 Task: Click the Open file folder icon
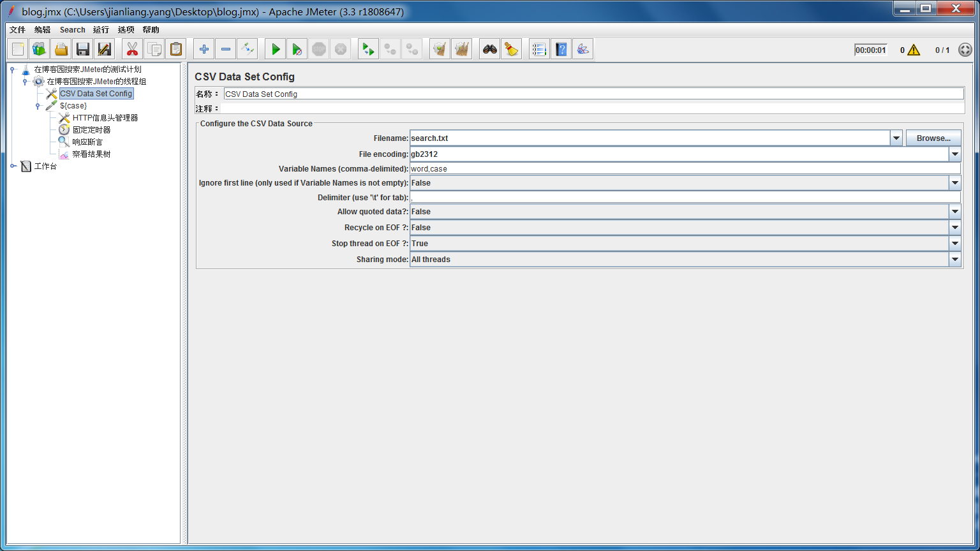click(61, 49)
